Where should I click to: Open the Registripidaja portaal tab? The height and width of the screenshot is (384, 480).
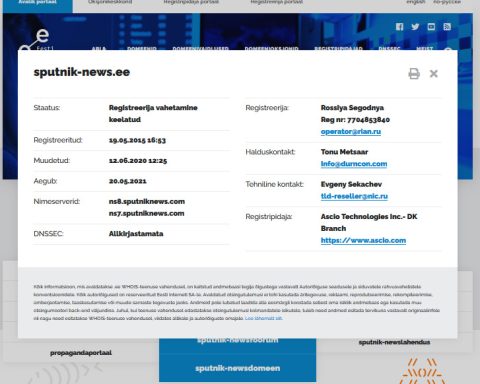pos(191,2)
